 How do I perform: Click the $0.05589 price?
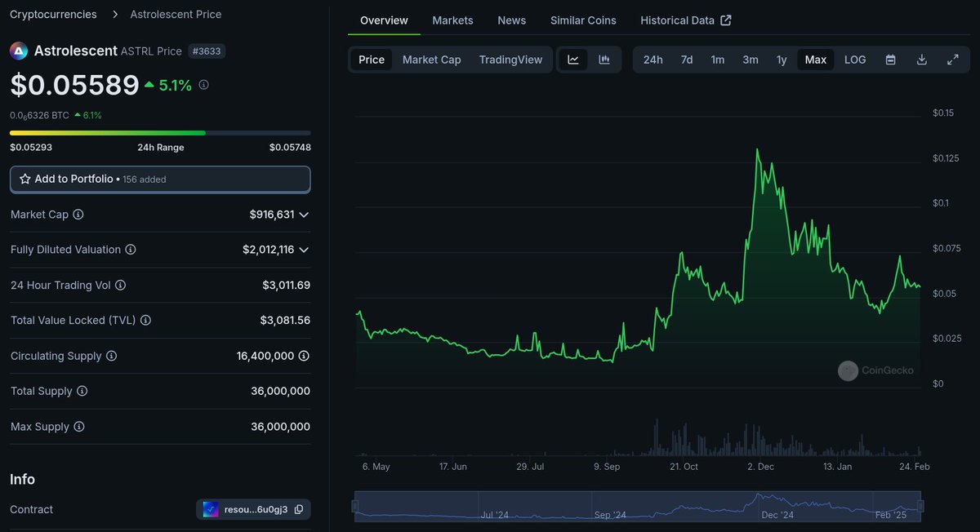pyautogui.click(x=74, y=86)
